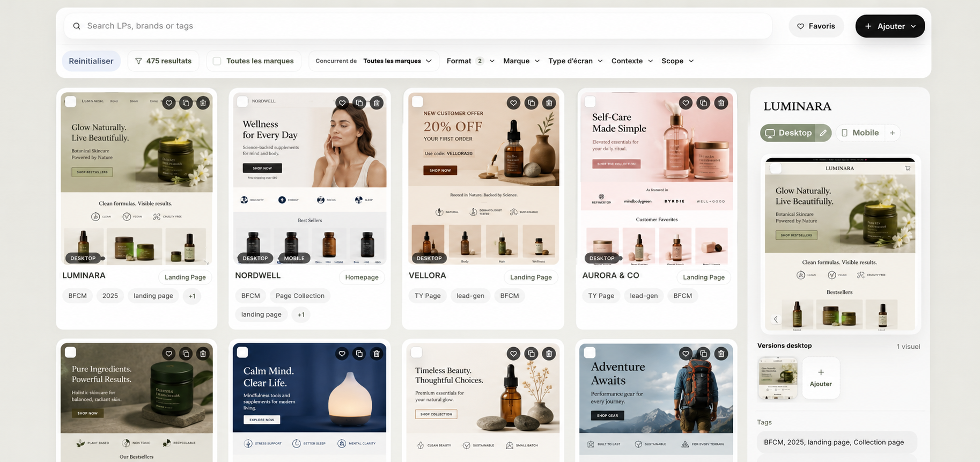Open the Favoris list
Image resolution: width=980 pixels, height=462 pixels.
[x=816, y=26]
